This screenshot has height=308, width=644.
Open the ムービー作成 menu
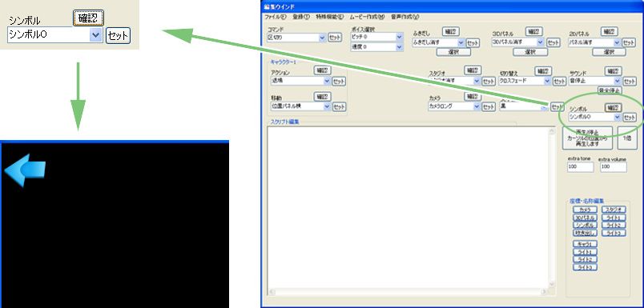(x=367, y=17)
